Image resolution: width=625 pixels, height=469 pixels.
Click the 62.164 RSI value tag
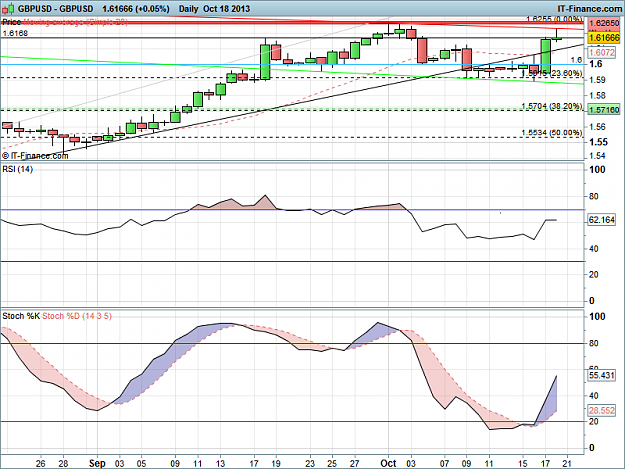602,220
